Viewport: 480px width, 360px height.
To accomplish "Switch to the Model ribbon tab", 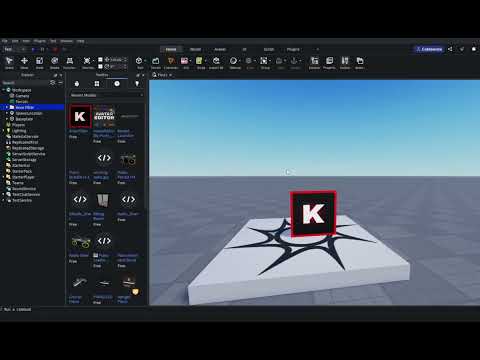I will click(x=195, y=49).
